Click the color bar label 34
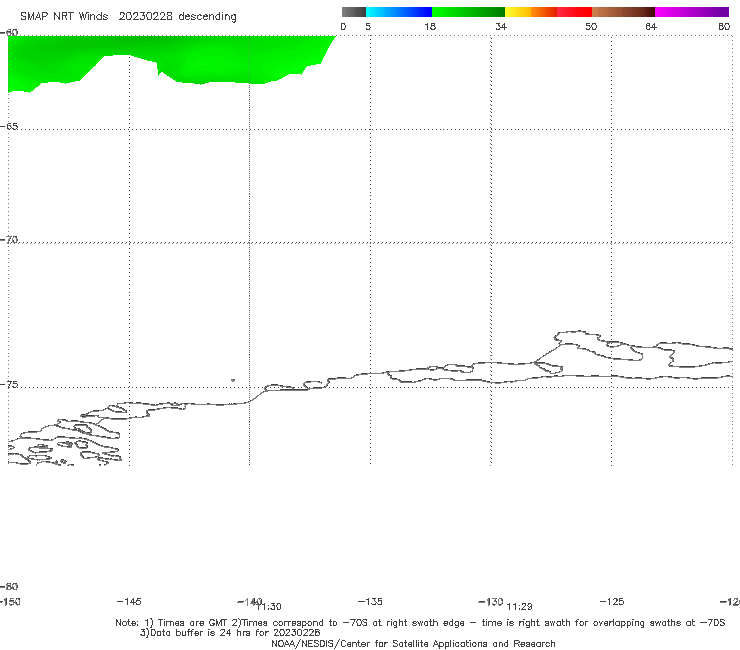Screen dimensions: 740x650 (x=501, y=26)
